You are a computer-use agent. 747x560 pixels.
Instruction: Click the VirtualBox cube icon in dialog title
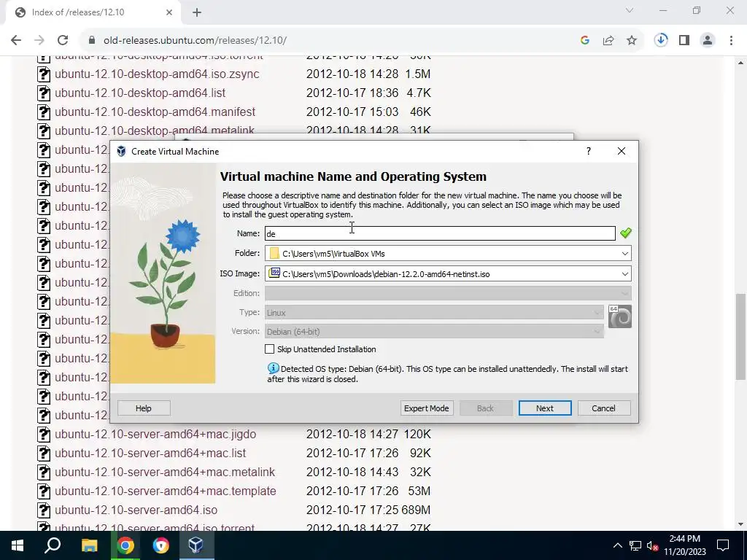(121, 152)
